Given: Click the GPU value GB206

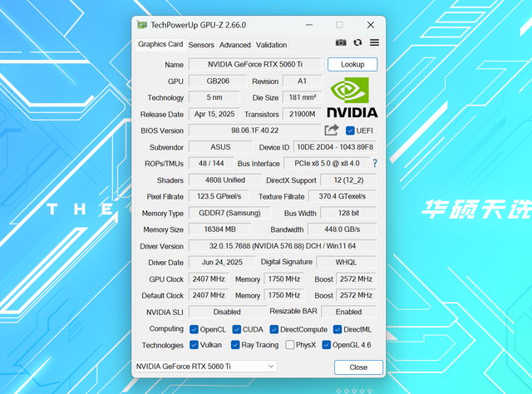Looking at the screenshot, I should coord(218,81).
